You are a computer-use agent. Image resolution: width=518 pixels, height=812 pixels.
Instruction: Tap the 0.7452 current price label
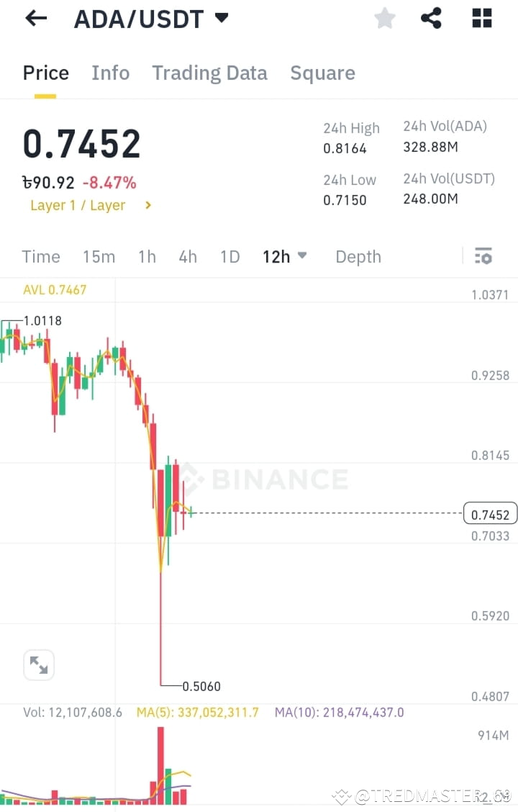pos(491,513)
